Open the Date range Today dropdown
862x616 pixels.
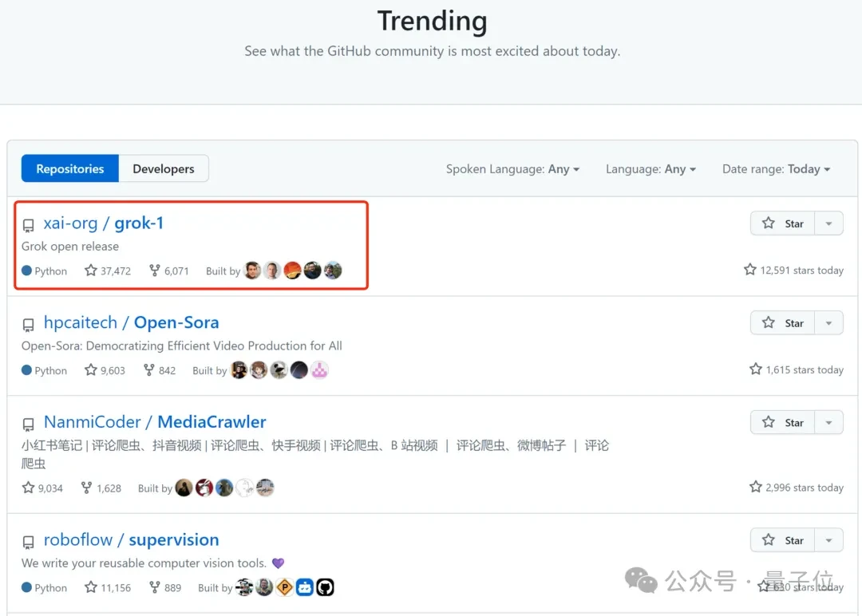[x=776, y=169]
